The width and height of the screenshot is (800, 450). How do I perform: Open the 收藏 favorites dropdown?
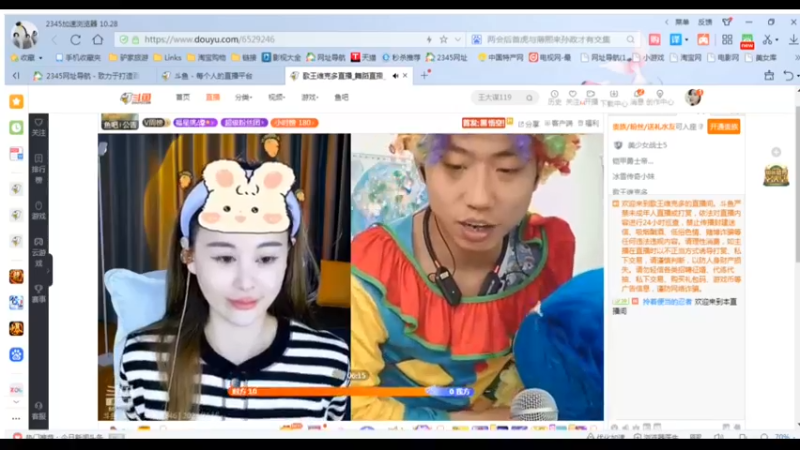point(28,58)
